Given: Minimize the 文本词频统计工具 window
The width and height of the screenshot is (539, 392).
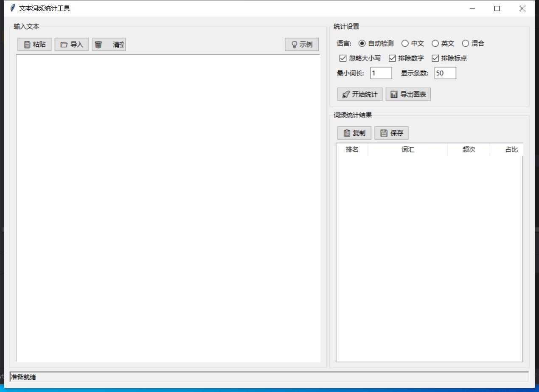Looking at the screenshot, I should (472, 8).
